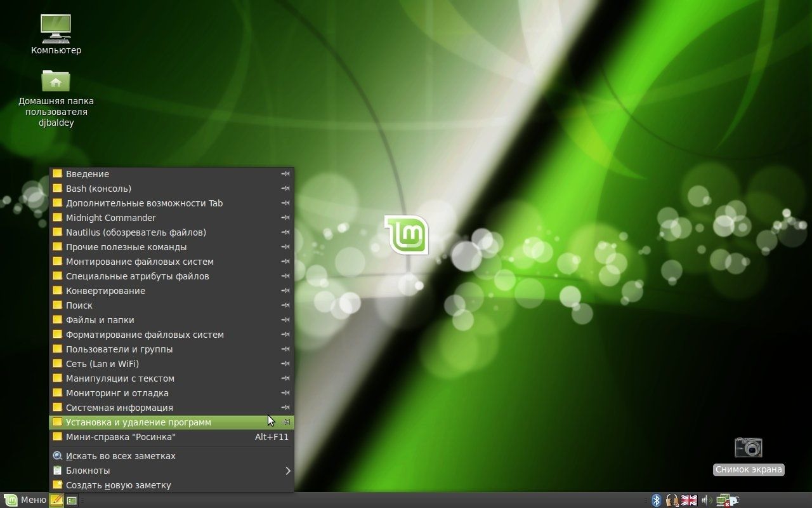Open the Снимок экрана camera icon
Viewport: 812px width, 508px height.
click(748, 448)
